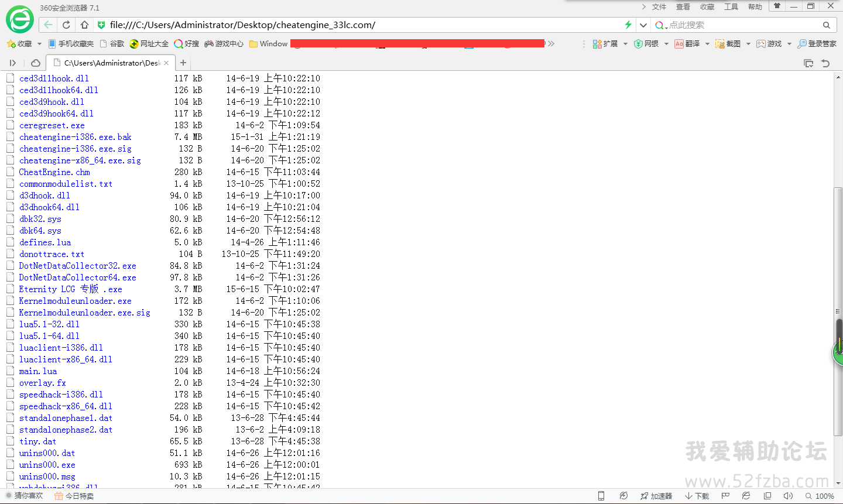Click the green shield security icon
Viewport: 843px width, 504px height.
coord(101,25)
